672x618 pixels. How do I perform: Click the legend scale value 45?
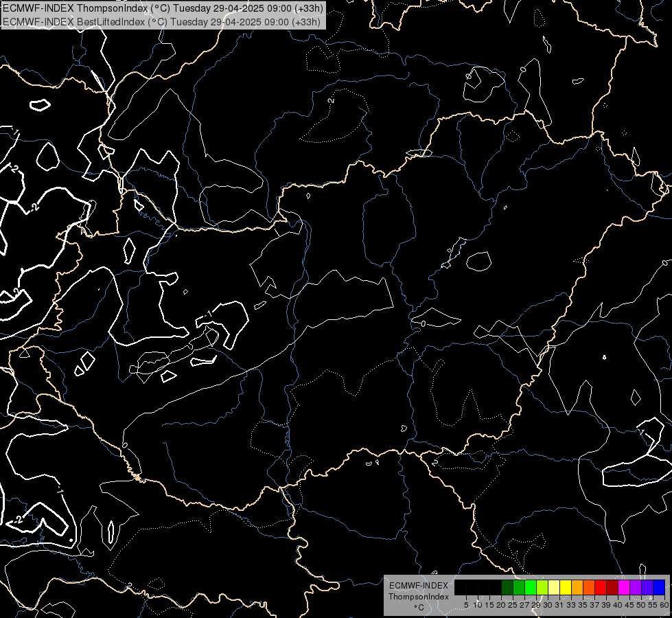point(629,605)
